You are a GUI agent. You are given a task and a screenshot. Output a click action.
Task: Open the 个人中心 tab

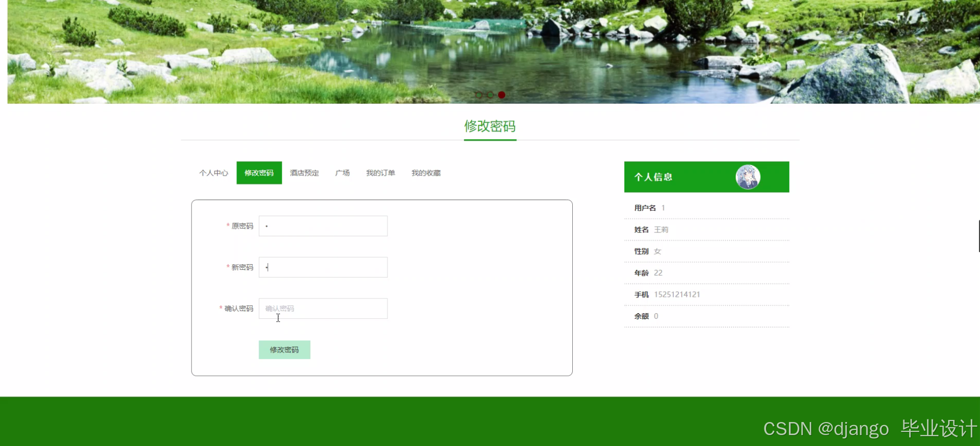click(213, 173)
